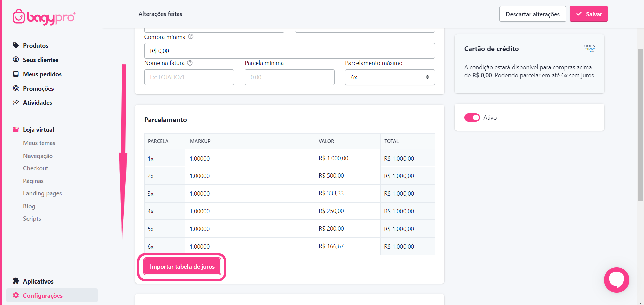Viewport: 644px width, 305px height.
Task: Open Páginas submenu item
Action: click(x=33, y=181)
